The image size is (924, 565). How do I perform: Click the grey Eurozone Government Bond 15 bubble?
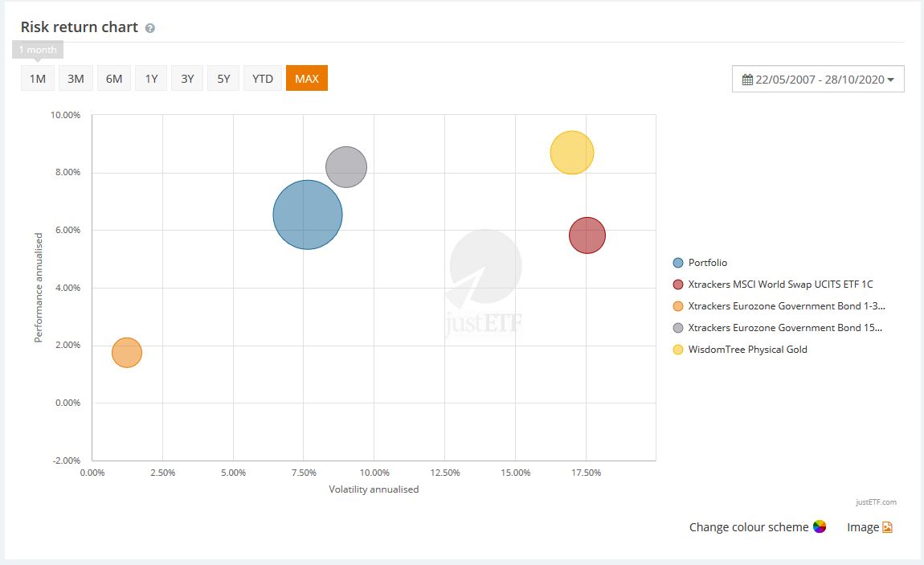point(346,166)
